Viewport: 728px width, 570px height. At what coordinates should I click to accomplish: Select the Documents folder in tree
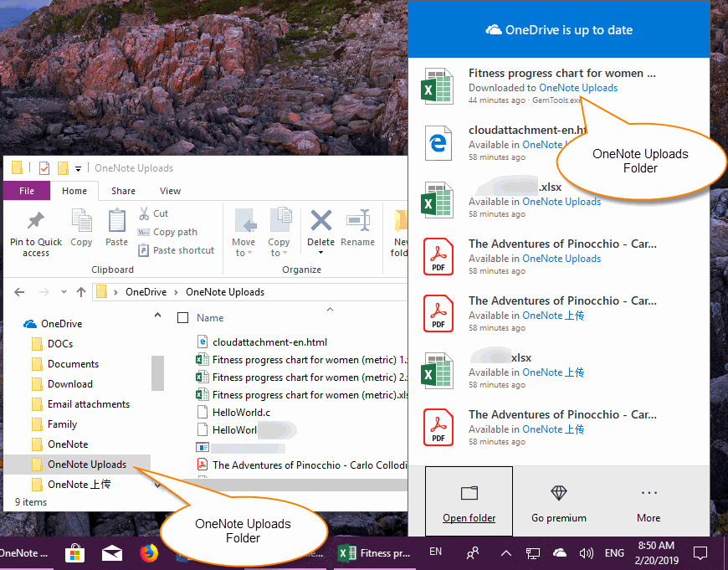click(x=65, y=364)
